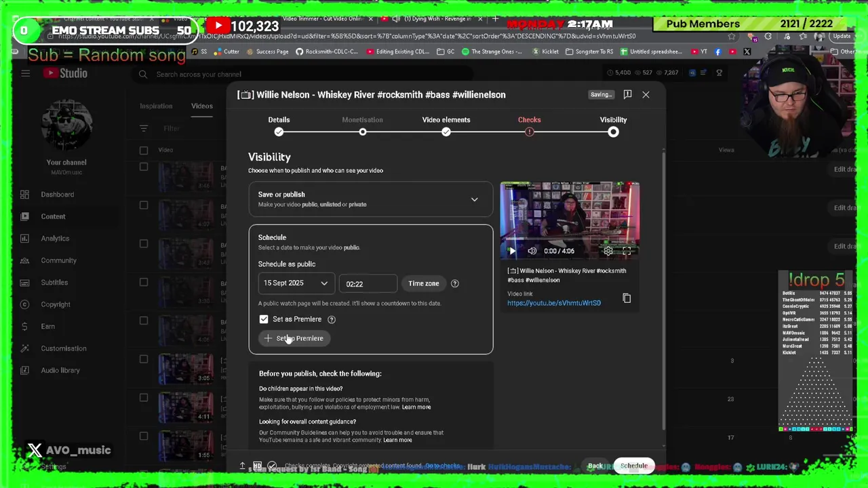Open Copyright in the Studio sidebar
Image resolution: width=868 pixels, height=488 pixels.
tap(56, 304)
